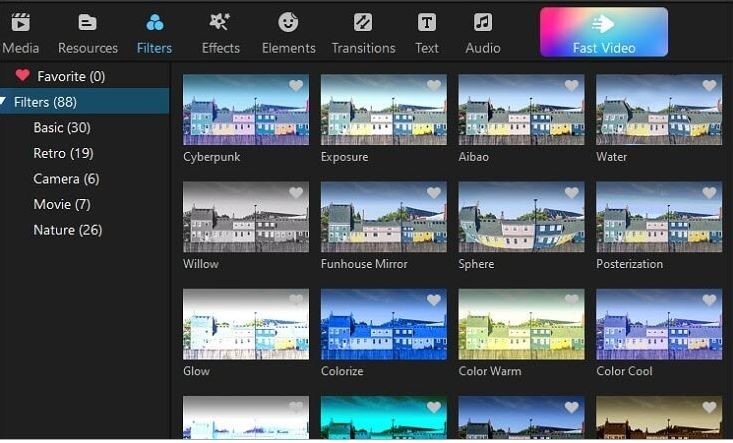Screen dimensions: 733x443
Task: Open the Text tab icon
Action: (427, 22)
